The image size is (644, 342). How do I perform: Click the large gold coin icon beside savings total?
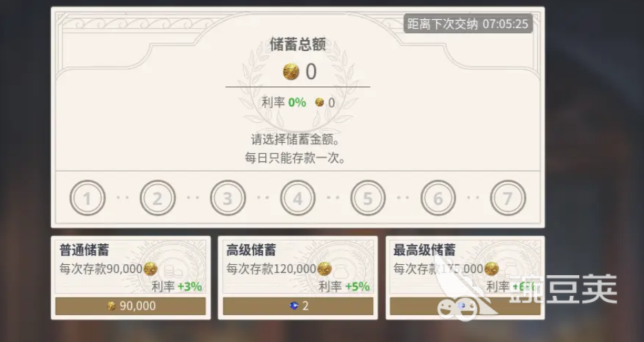291,72
